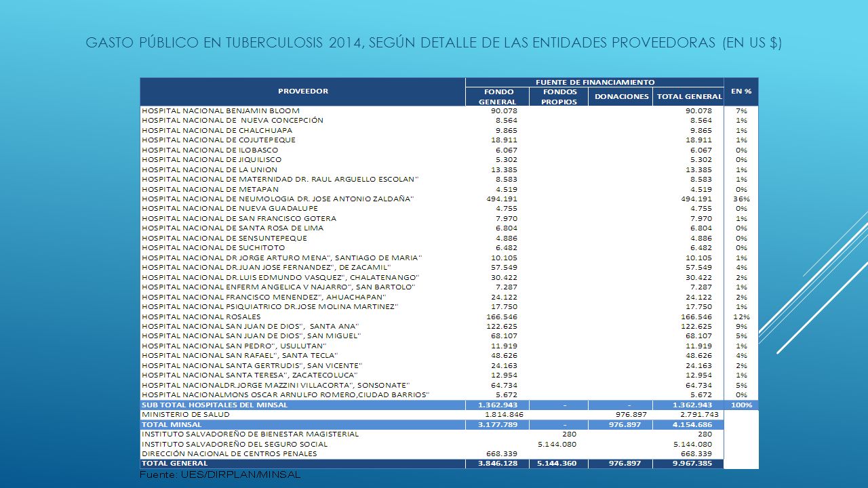Select the San Rafael, Santa Tecla row name

(x=239, y=356)
